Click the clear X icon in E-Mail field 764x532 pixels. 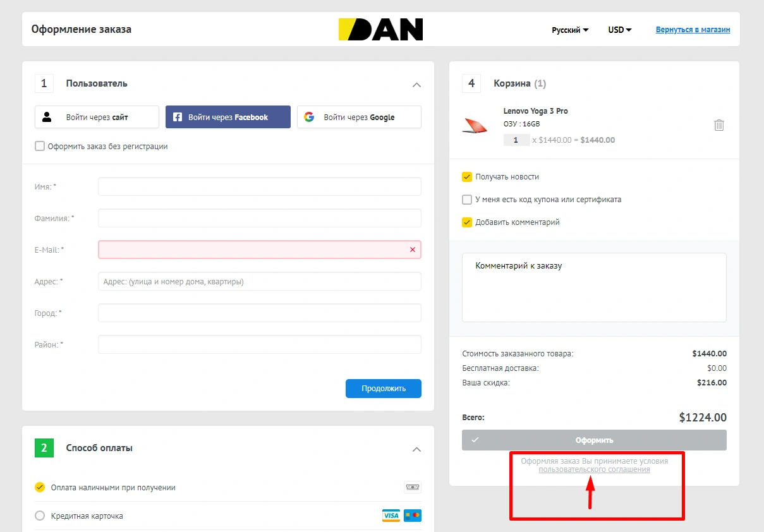413,250
